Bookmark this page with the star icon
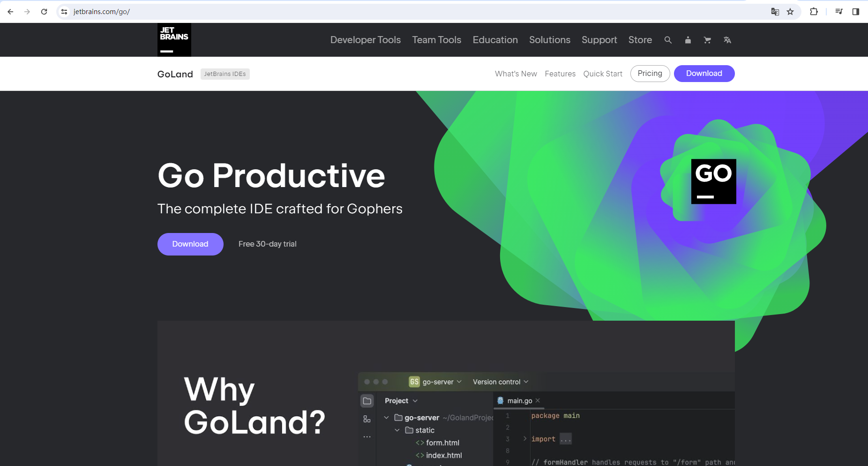Screen dimensions: 868x466 (x=790, y=12)
